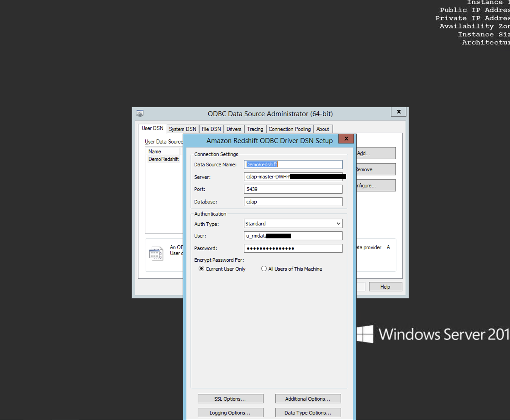
Task: Click the Port field showing 5439
Action: point(293,189)
